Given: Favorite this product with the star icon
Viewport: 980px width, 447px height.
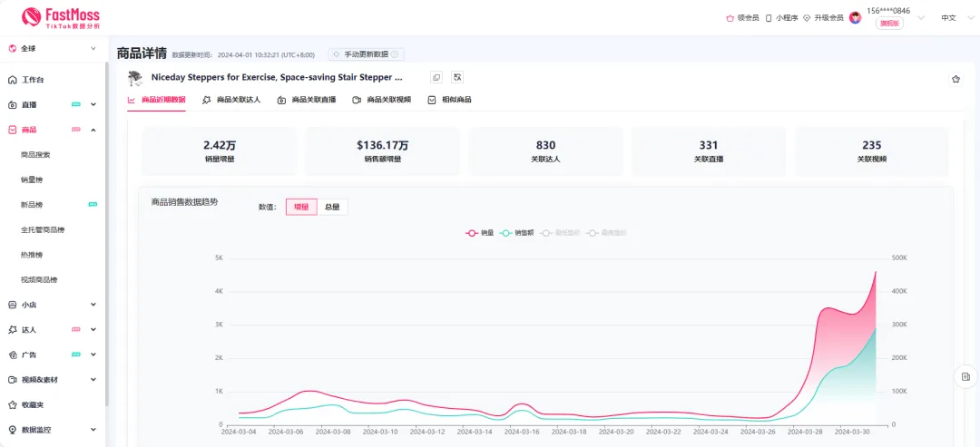Looking at the screenshot, I should pos(955,80).
